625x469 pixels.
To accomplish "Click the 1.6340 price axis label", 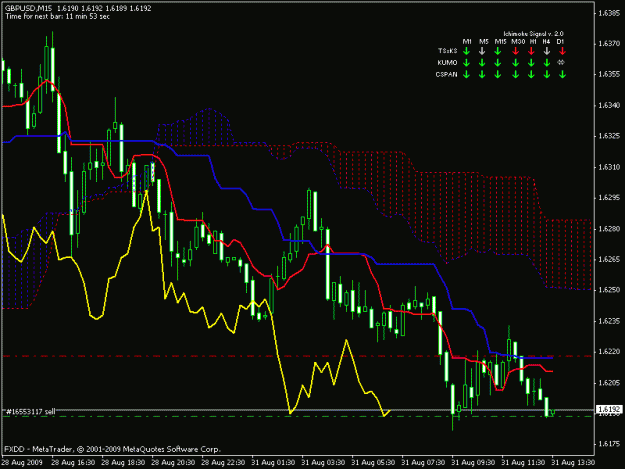I will click(609, 105).
